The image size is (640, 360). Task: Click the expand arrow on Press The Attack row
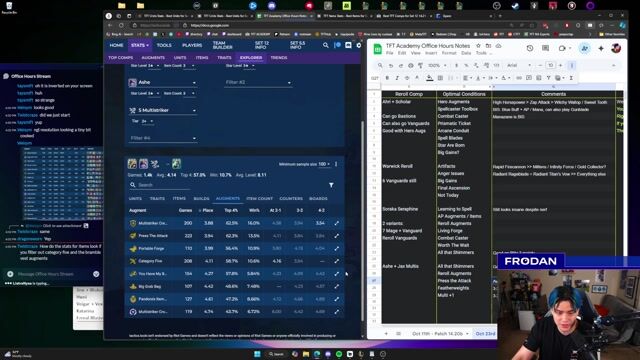click(336, 236)
